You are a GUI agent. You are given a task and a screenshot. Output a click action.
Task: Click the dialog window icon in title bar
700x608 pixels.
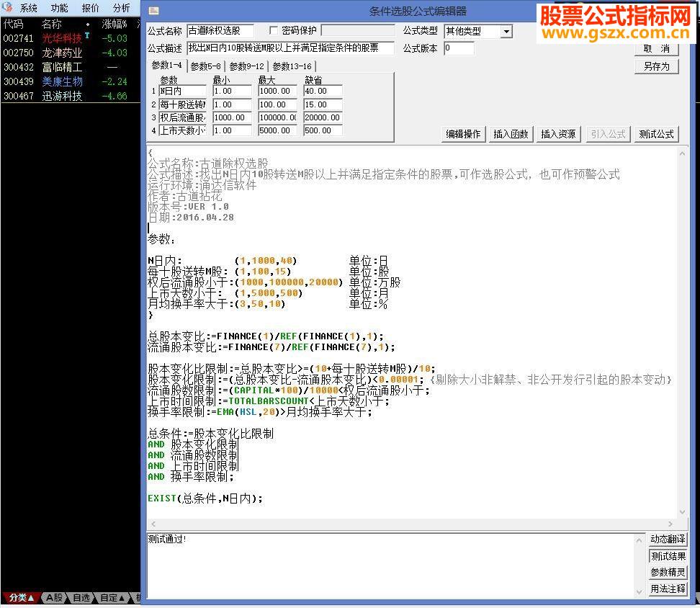(153, 11)
